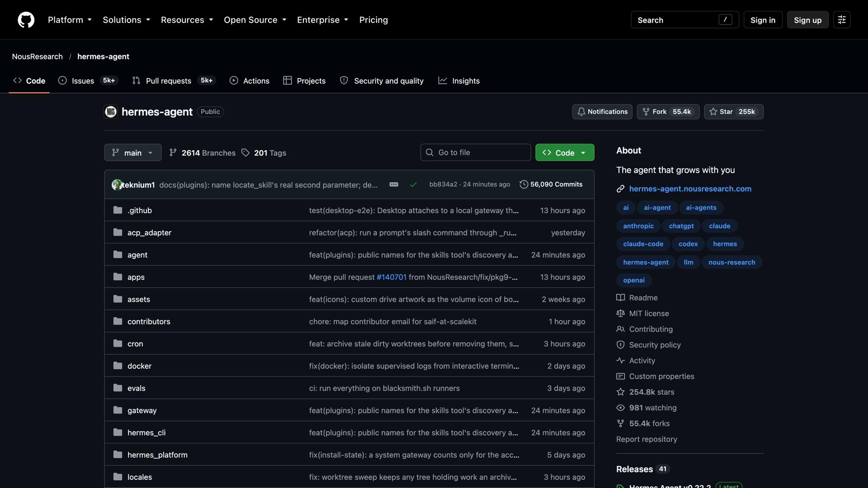Switch to the Pull requests tab

pyautogui.click(x=174, y=80)
